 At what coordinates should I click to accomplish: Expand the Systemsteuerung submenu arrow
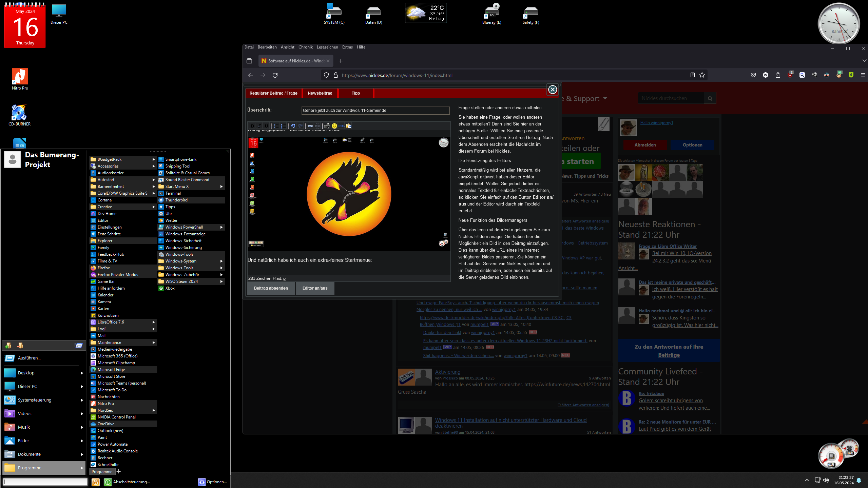point(82,400)
